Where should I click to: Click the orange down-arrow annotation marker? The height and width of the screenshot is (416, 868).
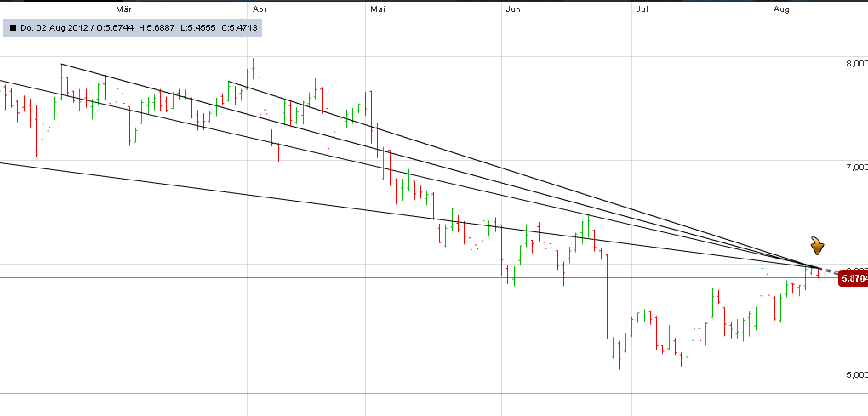[x=818, y=247]
